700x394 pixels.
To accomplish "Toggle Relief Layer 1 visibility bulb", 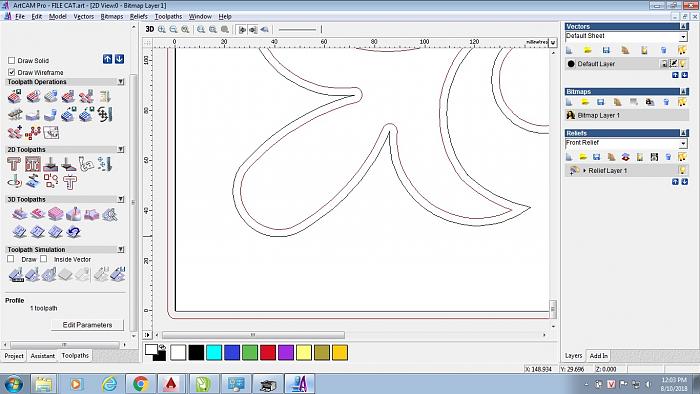I will pos(682,170).
